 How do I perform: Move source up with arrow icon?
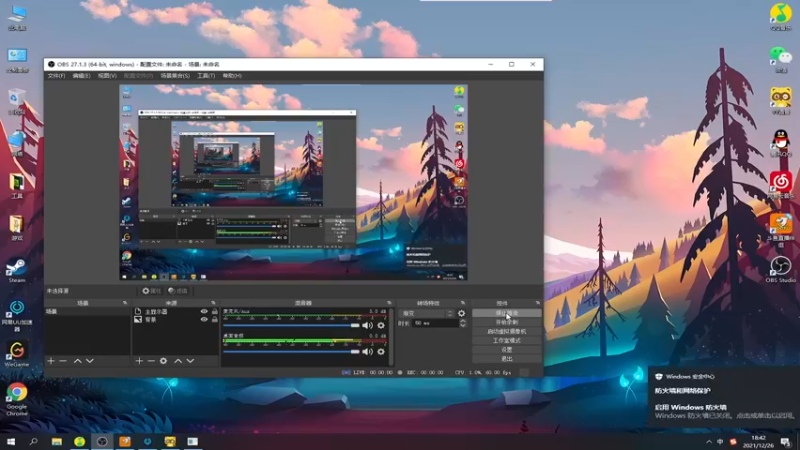click(178, 361)
